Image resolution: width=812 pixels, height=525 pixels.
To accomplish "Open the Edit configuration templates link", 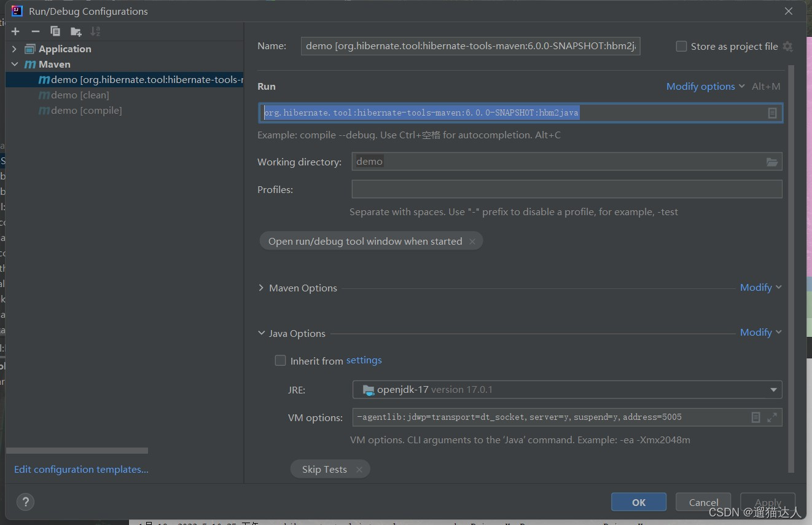I will [x=81, y=470].
